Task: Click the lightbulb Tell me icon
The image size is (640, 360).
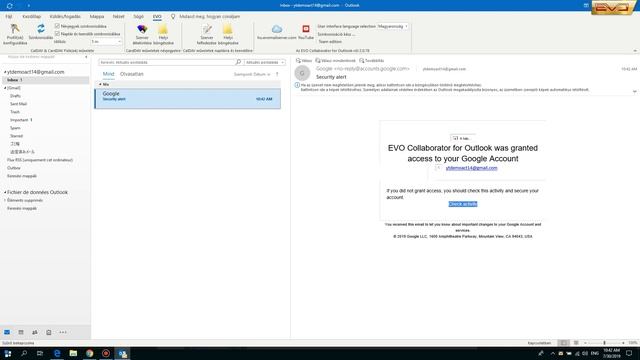Action: pyautogui.click(x=173, y=16)
